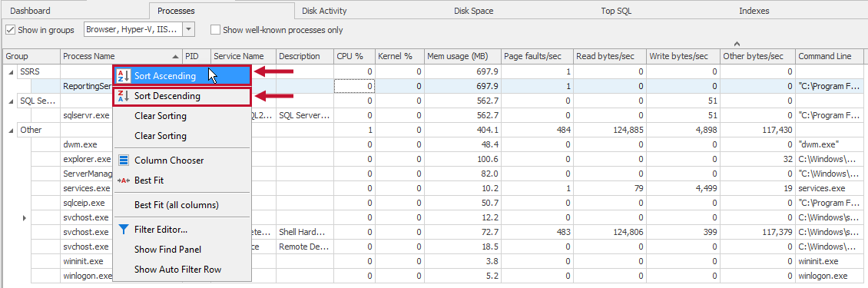
Task: Click the 484 page faults cell
Action: tap(537, 130)
